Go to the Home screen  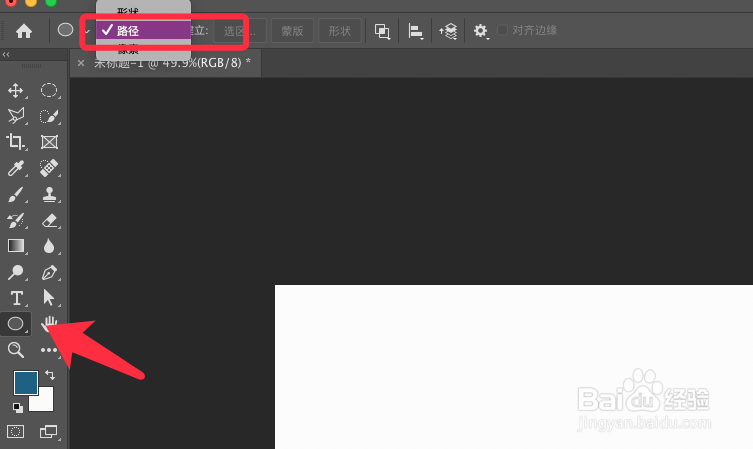point(24,31)
